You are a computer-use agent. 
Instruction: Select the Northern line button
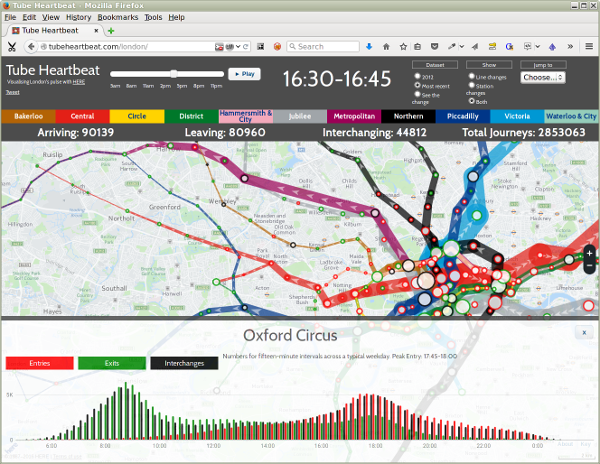pyautogui.click(x=408, y=116)
